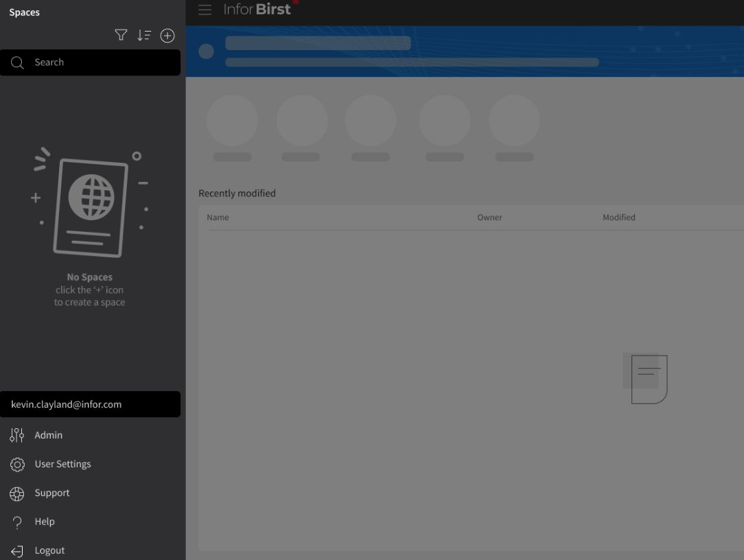The image size is (744, 560).
Task: Select the Admin sliders icon
Action: (16, 435)
